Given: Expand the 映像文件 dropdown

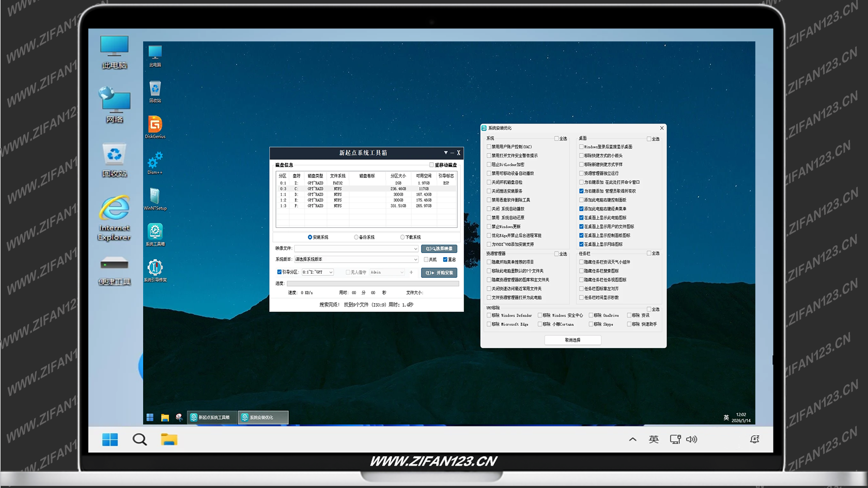Looking at the screenshot, I should tap(415, 249).
